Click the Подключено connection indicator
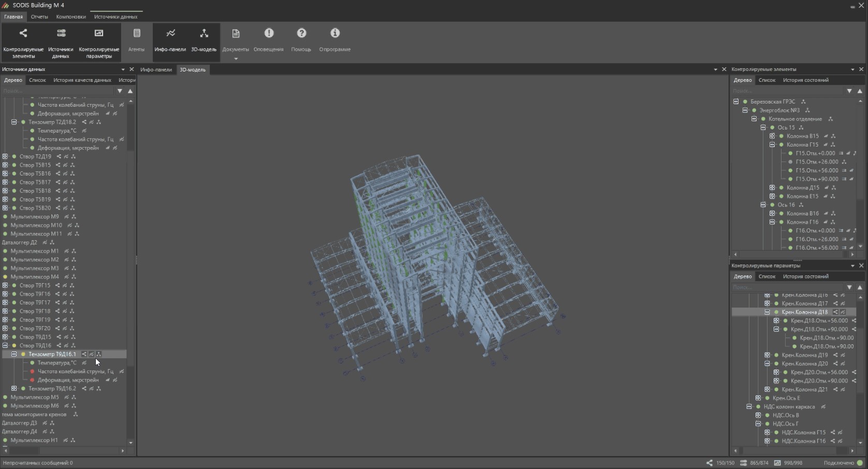Image resolution: width=868 pixels, height=469 pixels. coord(843,463)
